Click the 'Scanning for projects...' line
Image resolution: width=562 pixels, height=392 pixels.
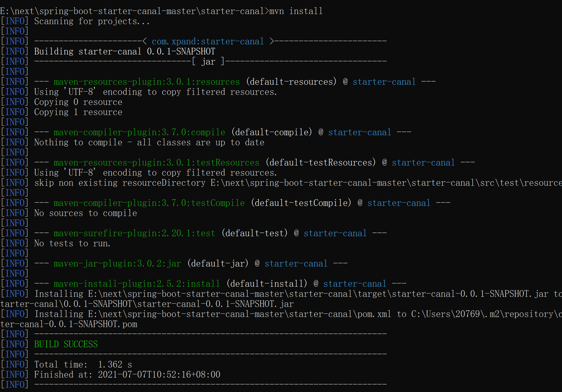(92, 21)
